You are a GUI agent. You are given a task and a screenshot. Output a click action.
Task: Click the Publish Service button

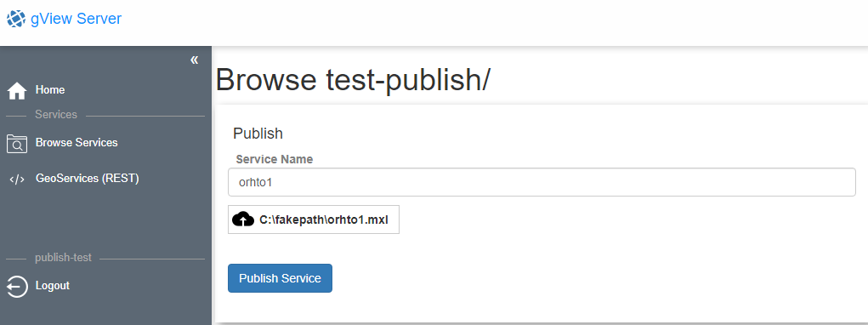pyautogui.click(x=280, y=278)
